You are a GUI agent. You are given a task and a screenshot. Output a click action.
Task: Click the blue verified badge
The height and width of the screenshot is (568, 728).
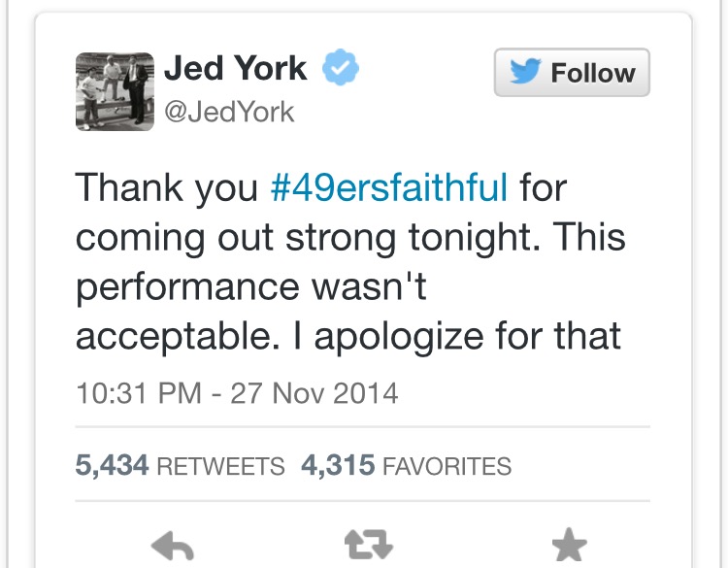pyautogui.click(x=341, y=70)
